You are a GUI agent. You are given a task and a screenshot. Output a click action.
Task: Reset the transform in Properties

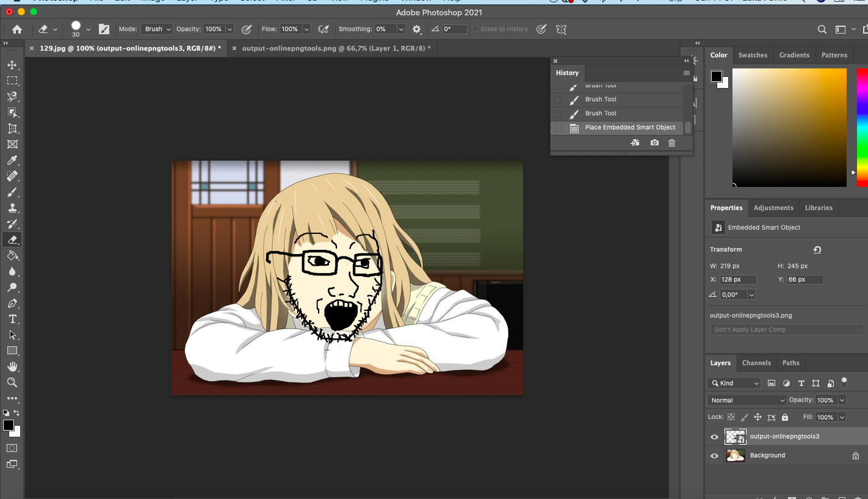pos(817,249)
